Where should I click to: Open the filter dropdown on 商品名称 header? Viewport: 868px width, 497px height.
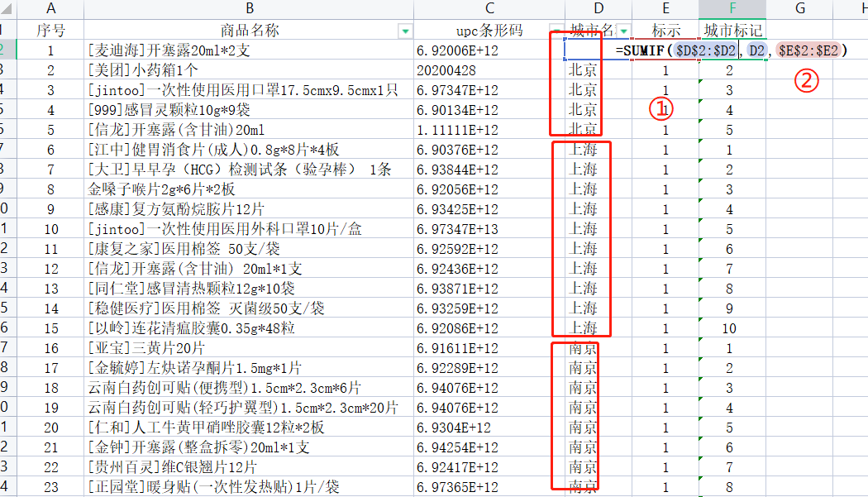point(405,31)
